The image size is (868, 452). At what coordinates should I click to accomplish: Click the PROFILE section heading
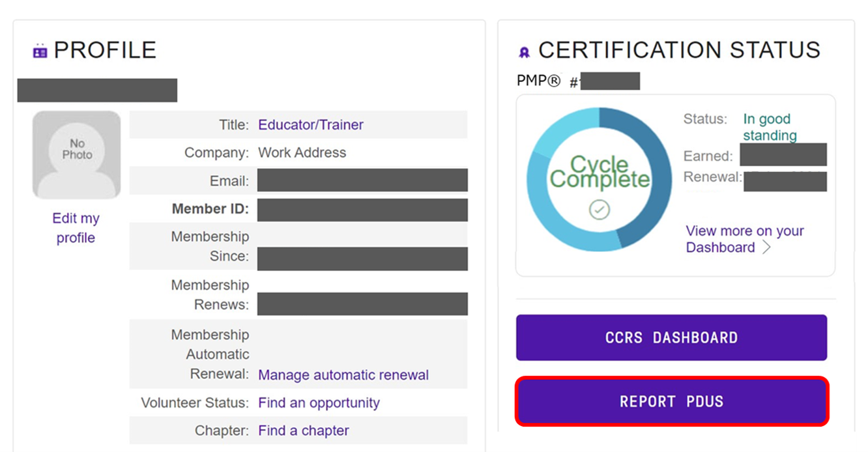tap(105, 50)
